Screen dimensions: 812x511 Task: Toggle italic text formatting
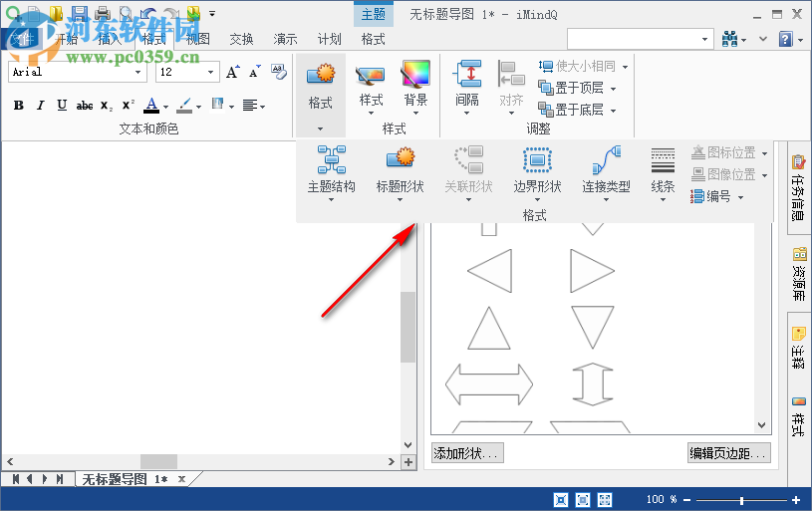41,106
